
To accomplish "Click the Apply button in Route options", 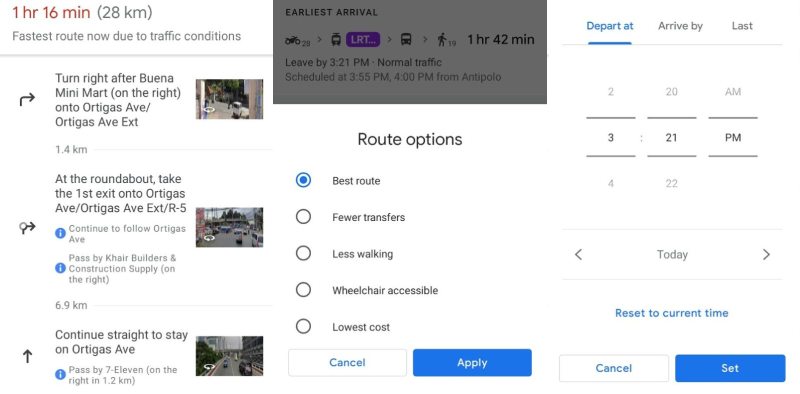I will (x=472, y=363).
